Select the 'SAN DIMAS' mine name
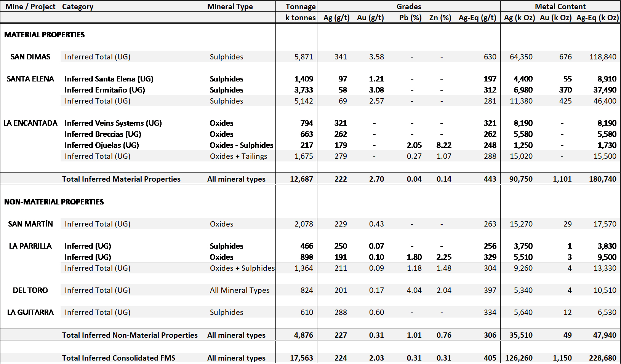Viewport: 621px width, 364px height. [30, 57]
